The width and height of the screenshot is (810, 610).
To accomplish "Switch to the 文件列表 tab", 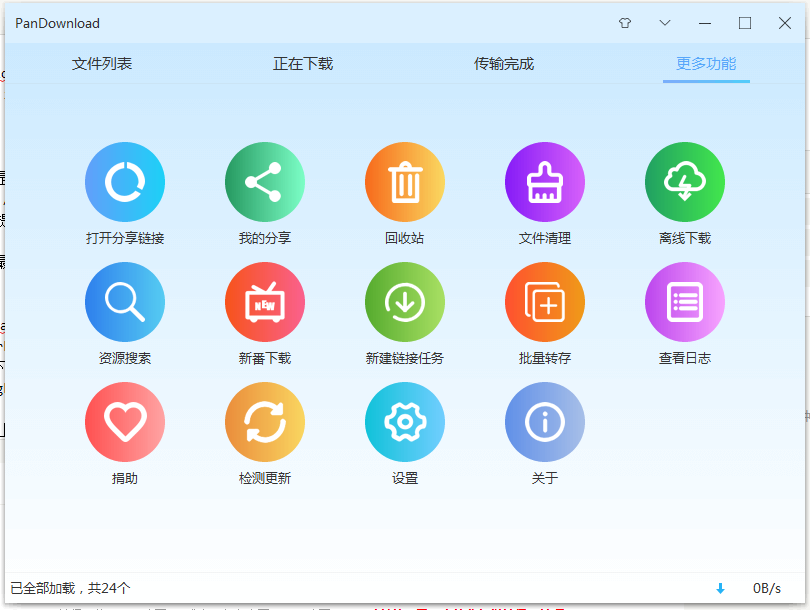I will pos(102,64).
